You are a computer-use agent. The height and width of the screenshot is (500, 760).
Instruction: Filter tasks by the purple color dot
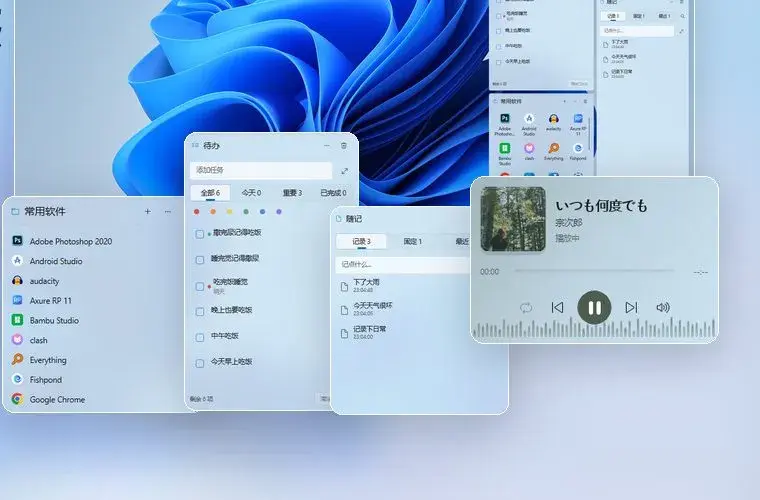279,212
